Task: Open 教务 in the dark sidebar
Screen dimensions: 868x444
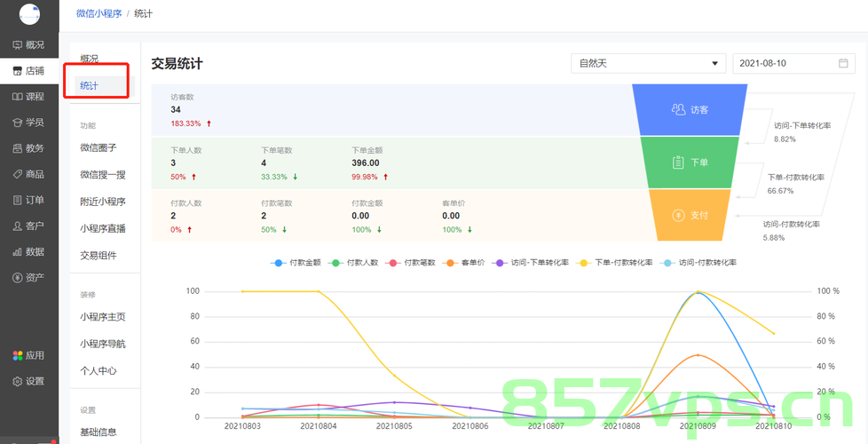Action: [28, 148]
